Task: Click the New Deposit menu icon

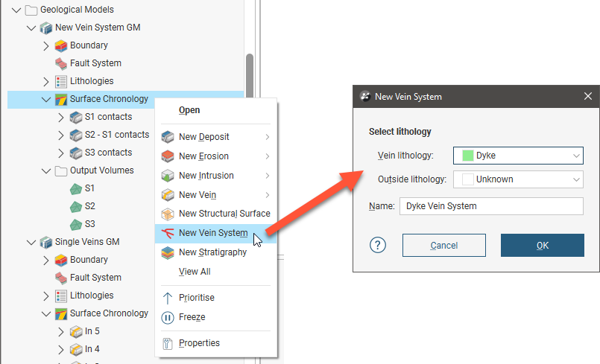Action: pyautogui.click(x=168, y=137)
